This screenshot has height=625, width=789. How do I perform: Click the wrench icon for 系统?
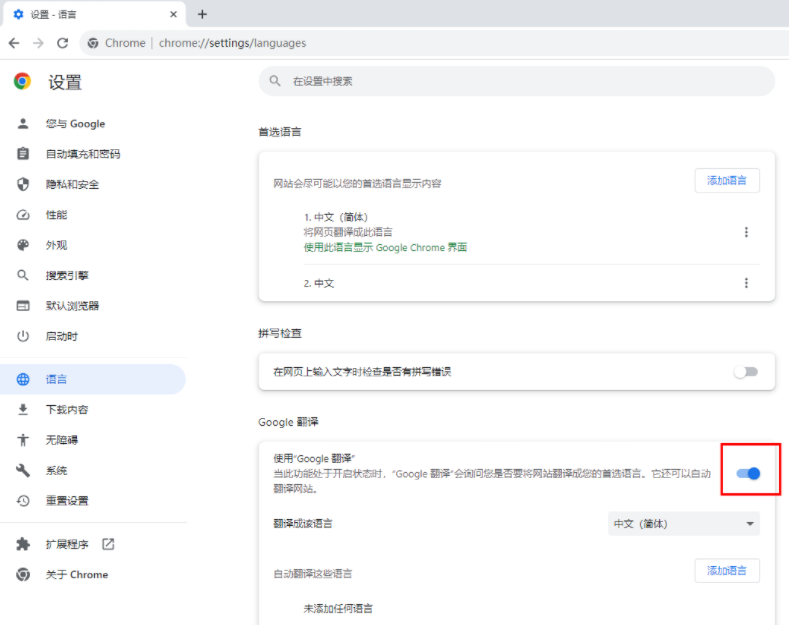[x=23, y=470]
